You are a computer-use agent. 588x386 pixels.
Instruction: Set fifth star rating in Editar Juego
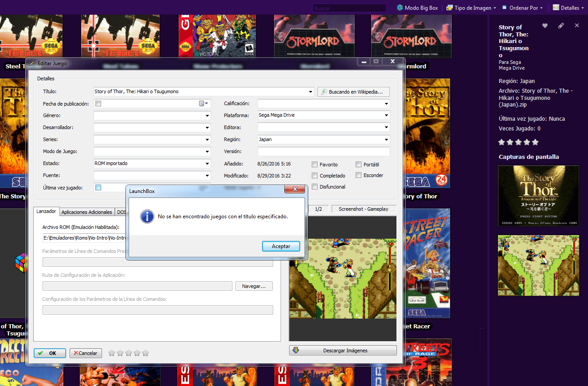click(x=145, y=353)
